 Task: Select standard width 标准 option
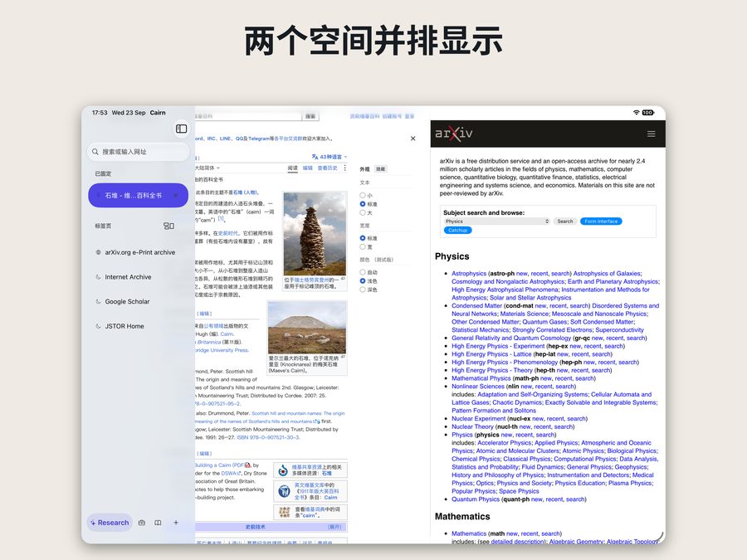point(363,238)
